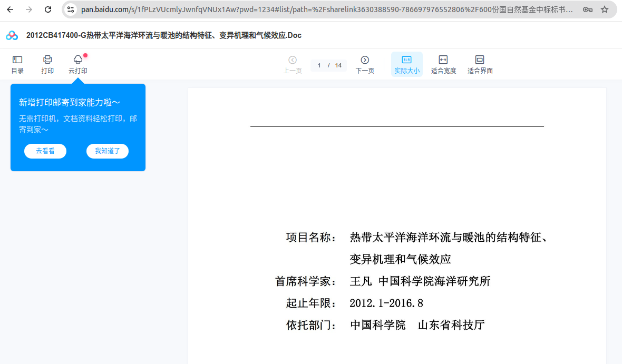
Task: Dismiss the popup with 我知道了
Action: (x=108, y=151)
